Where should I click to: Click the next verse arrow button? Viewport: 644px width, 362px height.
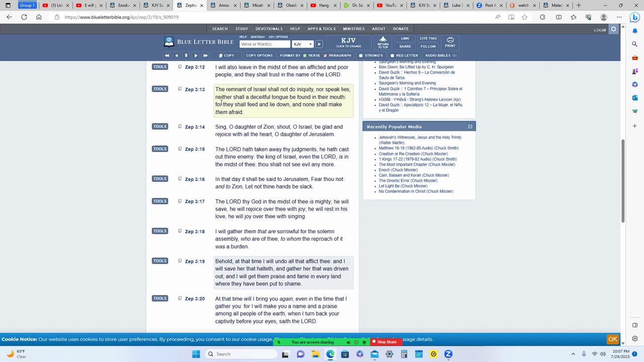pos(196,55)
